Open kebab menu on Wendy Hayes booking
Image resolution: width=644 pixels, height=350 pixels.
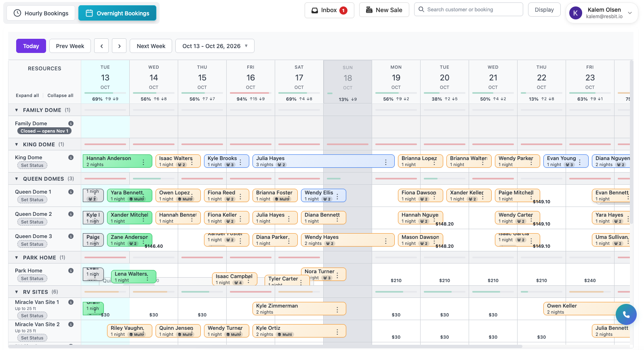[386, 241]
